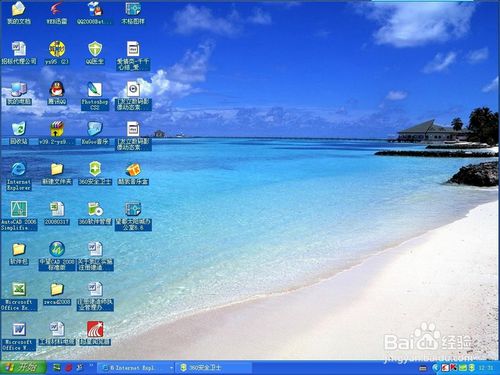Open the 招标代理公司 Word document

click(x=19, y=53)
